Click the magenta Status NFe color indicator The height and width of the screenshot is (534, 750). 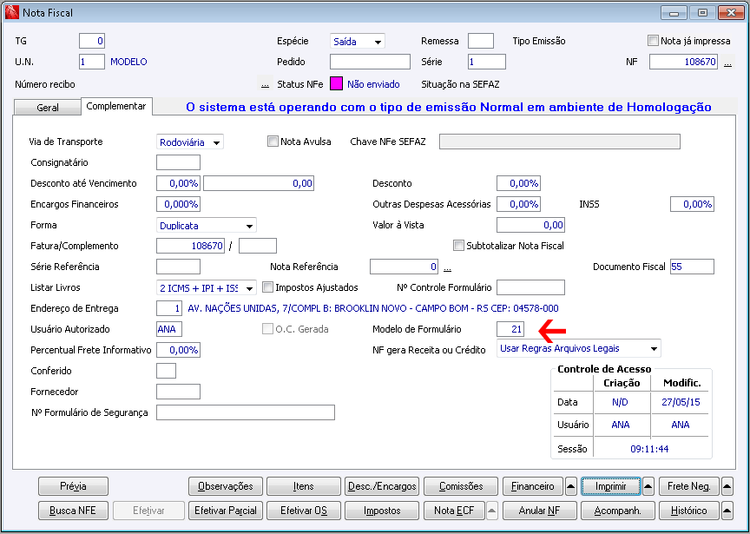pyautogui.click(x=336, y=84)
